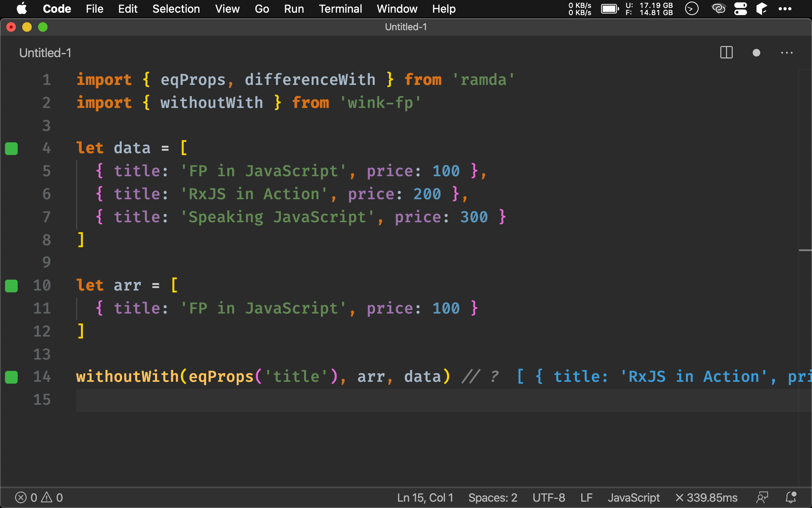Open notifications bell in status bar
Image resolution: width=812 pixels, height=508 pixels.
coord(791,497)
